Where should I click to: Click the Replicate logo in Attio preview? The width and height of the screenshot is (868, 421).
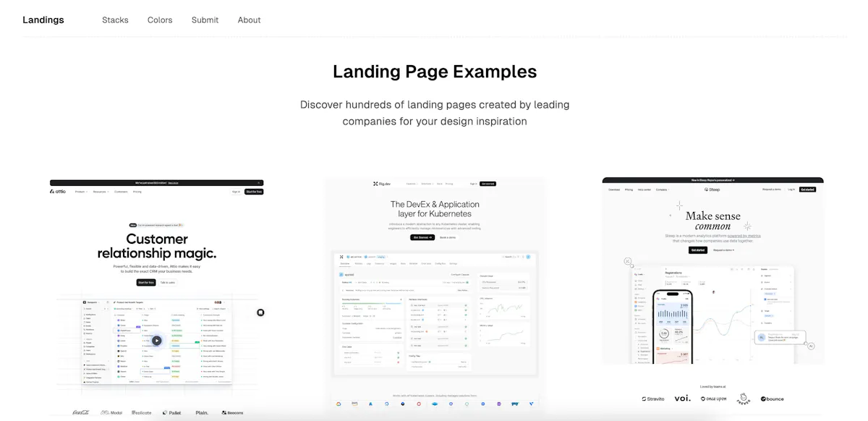click(x=142, y=413)
